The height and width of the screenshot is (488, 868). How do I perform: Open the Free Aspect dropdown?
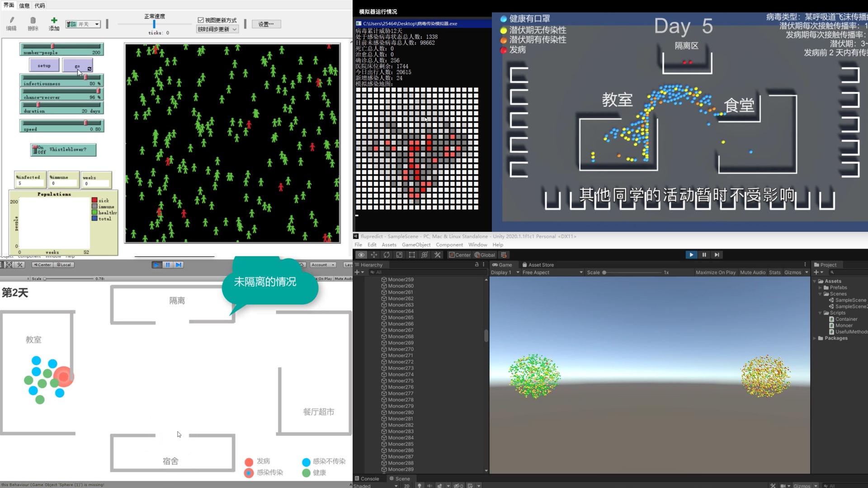point(552,272)
